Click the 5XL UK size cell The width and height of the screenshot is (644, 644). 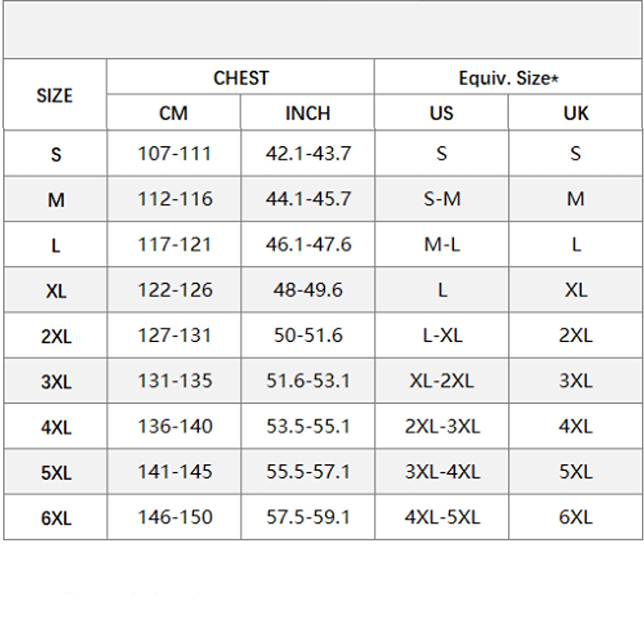pyautogui.click(x=576, y=471)
